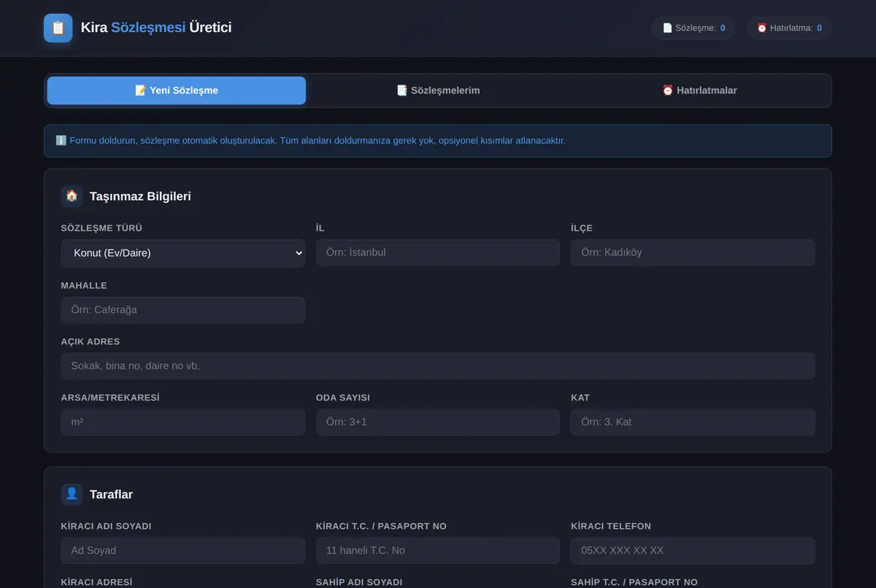Click the Taşınmaz Bilgileri section heading
Screen dimensions: 876x588
140,196
